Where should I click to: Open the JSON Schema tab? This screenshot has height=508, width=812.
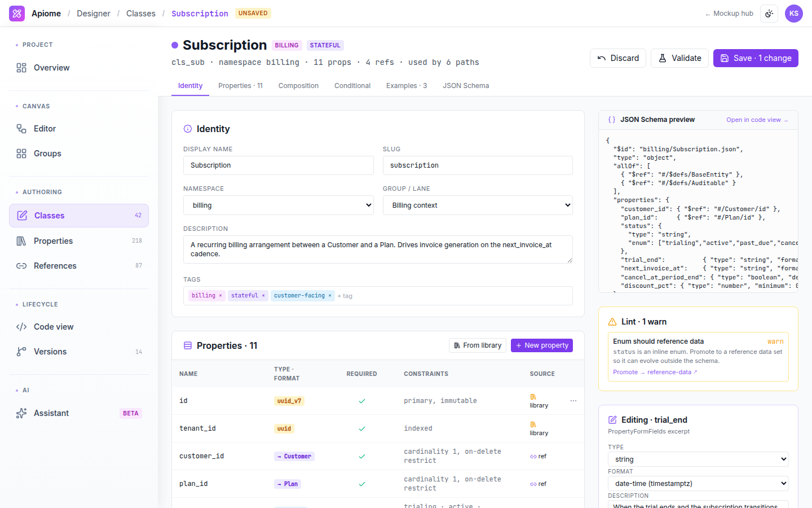[466, 86]
